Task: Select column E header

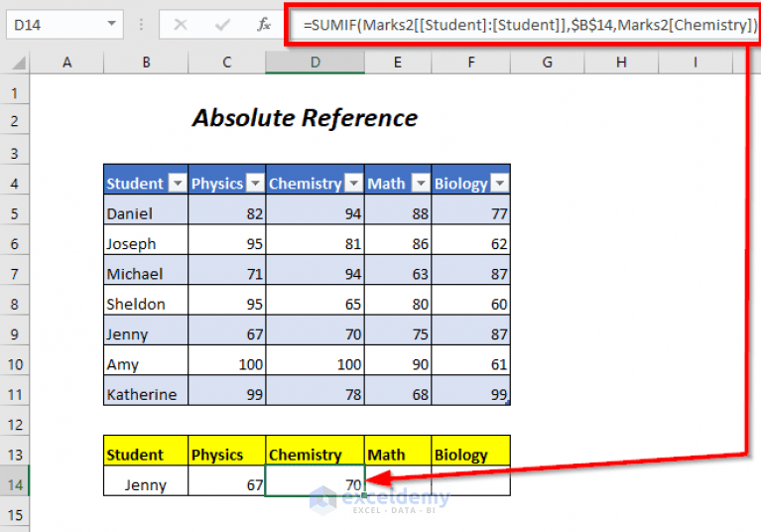Action: [398, 63]
